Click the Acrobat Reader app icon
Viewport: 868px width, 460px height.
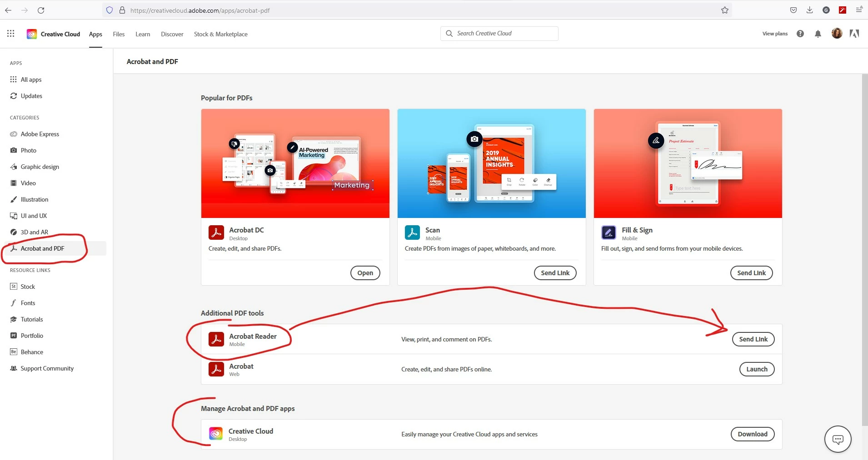(216, 339)
